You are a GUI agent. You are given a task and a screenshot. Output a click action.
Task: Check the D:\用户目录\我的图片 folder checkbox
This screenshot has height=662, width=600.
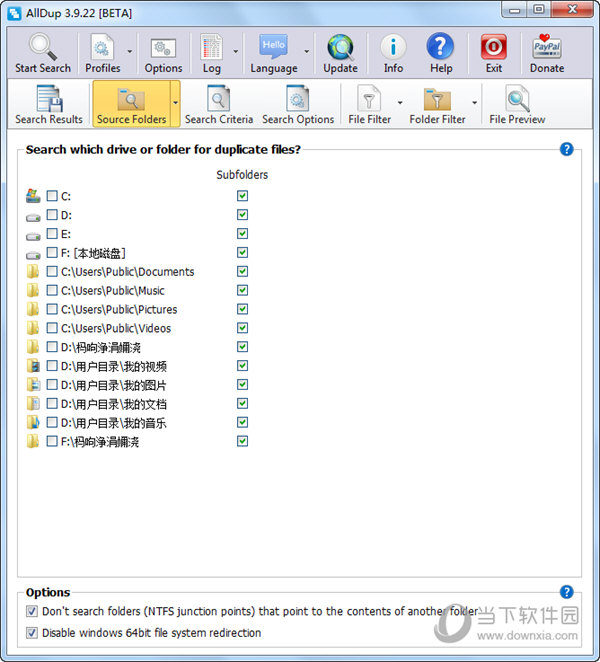coord(52,385)
